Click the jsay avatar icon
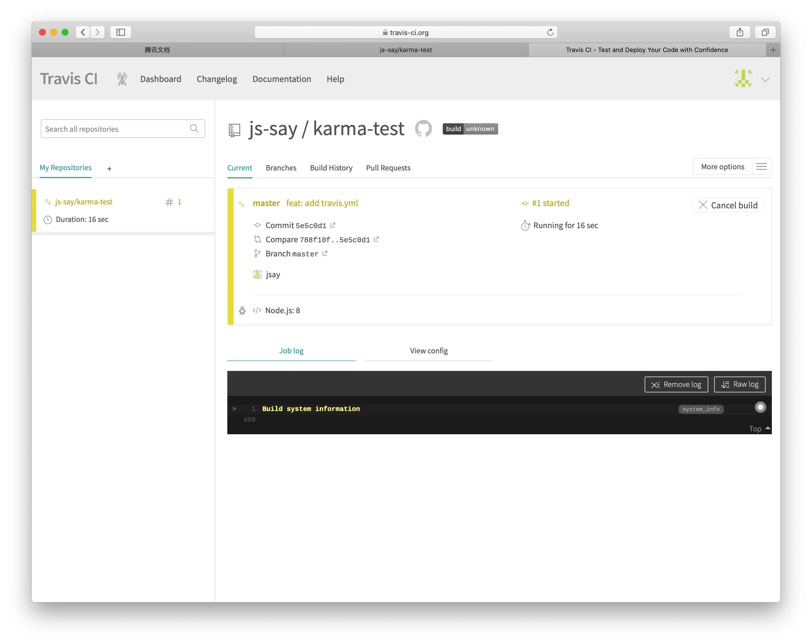Image resolution: width=812 pixels, height=644 pixels. tap(257, 275)
